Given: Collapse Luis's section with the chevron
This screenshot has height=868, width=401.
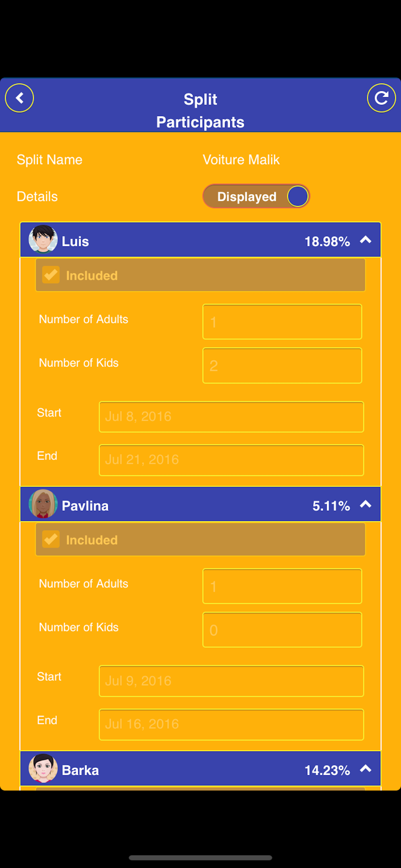Looking at the screenshot, I should [x=366, y=240].
